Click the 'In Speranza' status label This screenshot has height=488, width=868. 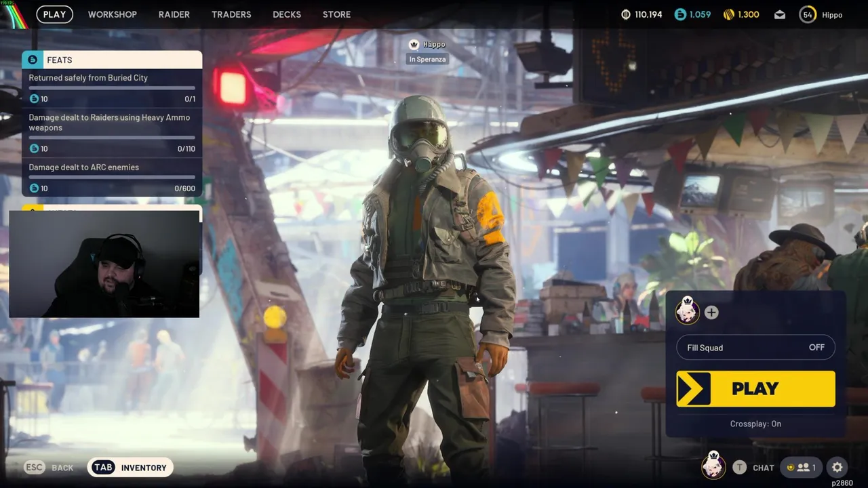(427, 59)
